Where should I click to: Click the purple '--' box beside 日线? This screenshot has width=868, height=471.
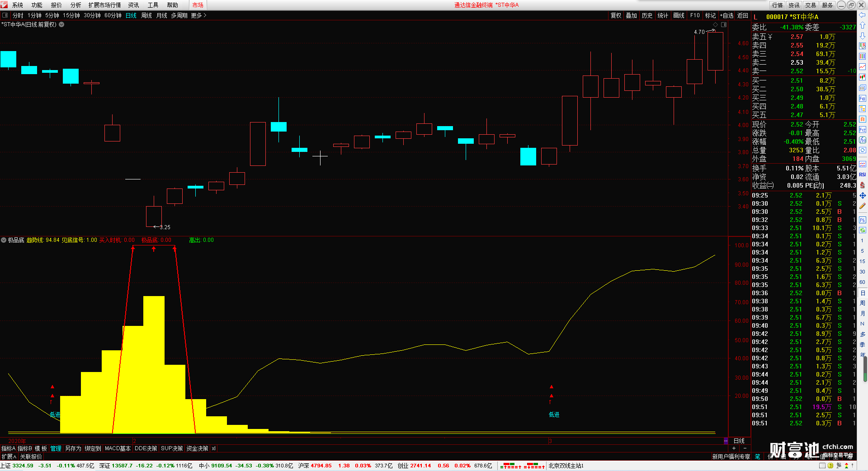pyautogui.click(x=726, y=441)
